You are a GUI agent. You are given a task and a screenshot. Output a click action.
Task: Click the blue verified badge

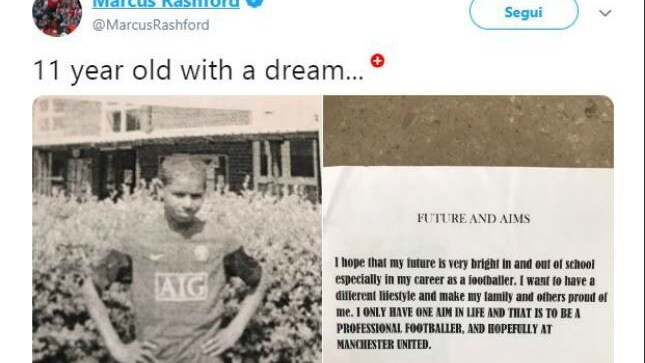coord(256,2)
